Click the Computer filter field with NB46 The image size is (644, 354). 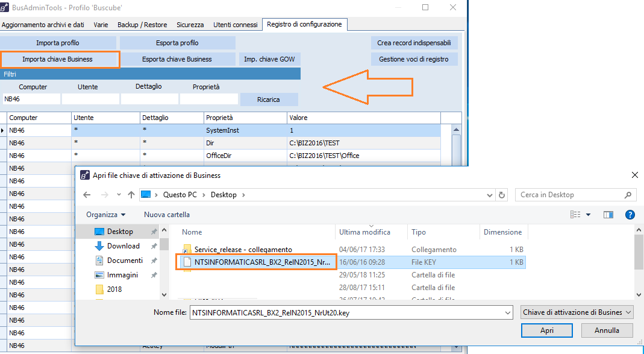click(31, 99)
